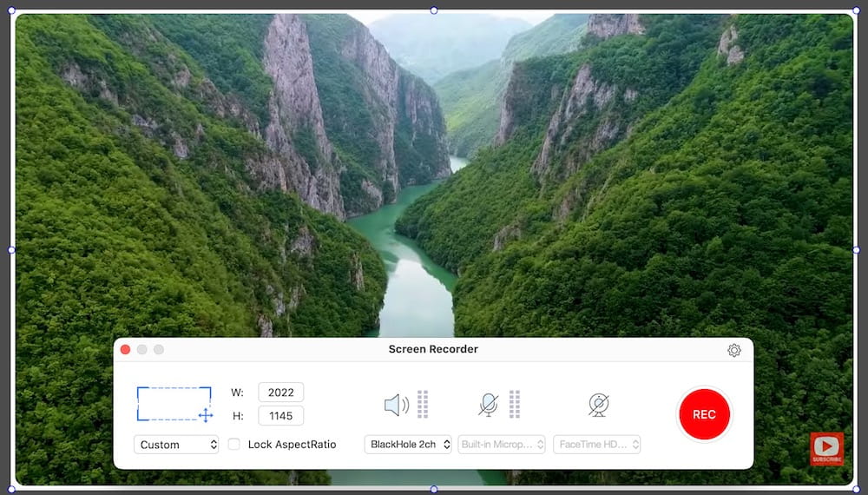868x495 pixels.
Task: Enable Lock AspectRatio checkbox
Action: 234,444
